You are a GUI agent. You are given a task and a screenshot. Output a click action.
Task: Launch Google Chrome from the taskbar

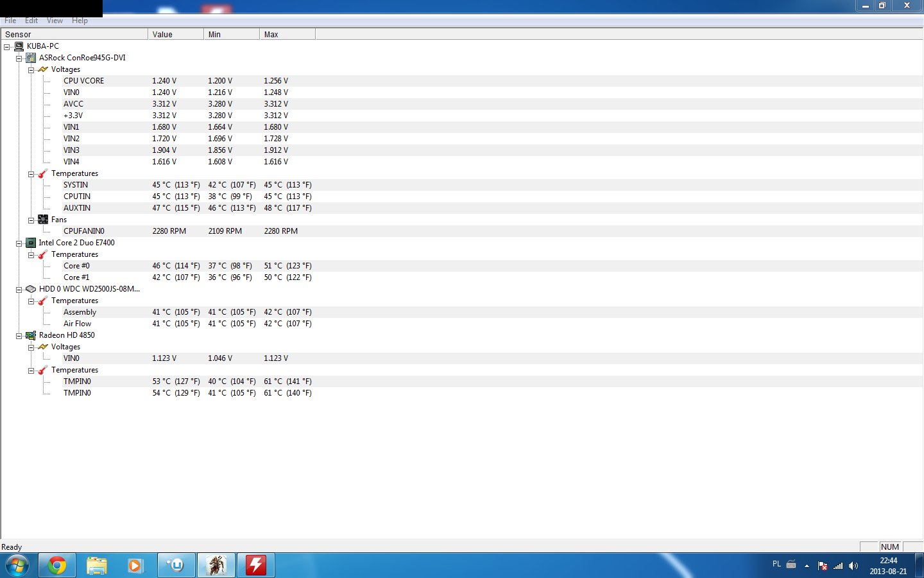(57, 566)
